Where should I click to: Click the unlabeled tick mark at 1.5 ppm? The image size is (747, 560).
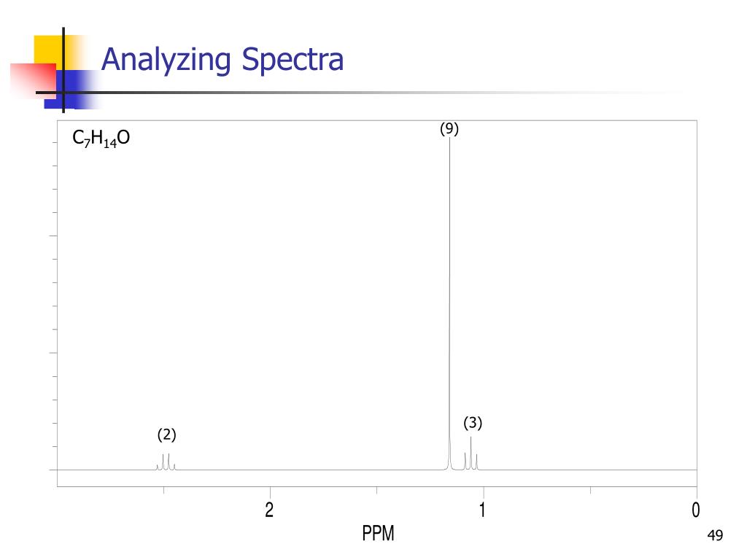(377, 490)
